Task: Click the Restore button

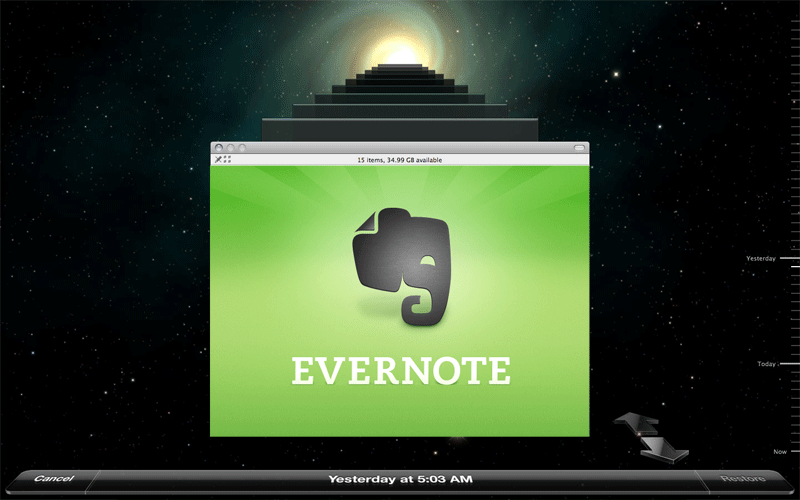Action: 742,479
